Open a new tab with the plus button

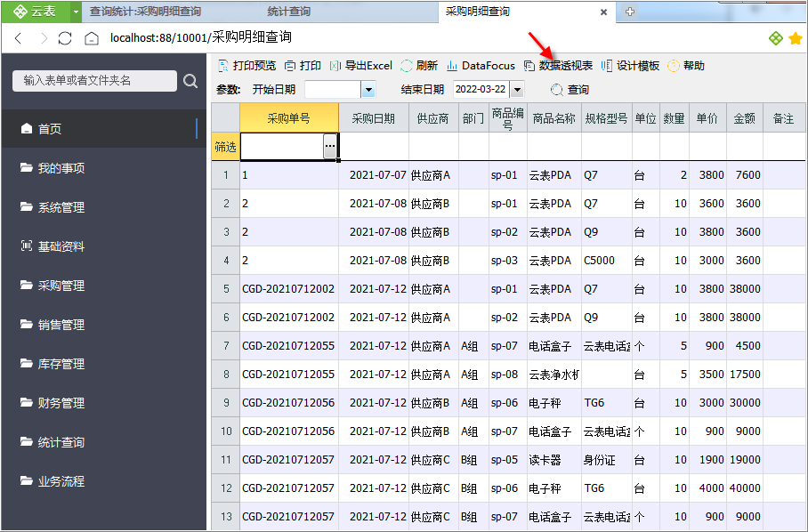(x=630, y=12)
